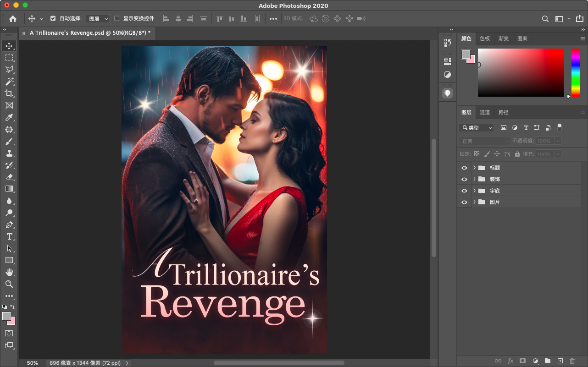Image resolution: width=588 pixels, height=367 pixels.
Task: Expand the 图片 layer group
Action: tap(474, 202)
